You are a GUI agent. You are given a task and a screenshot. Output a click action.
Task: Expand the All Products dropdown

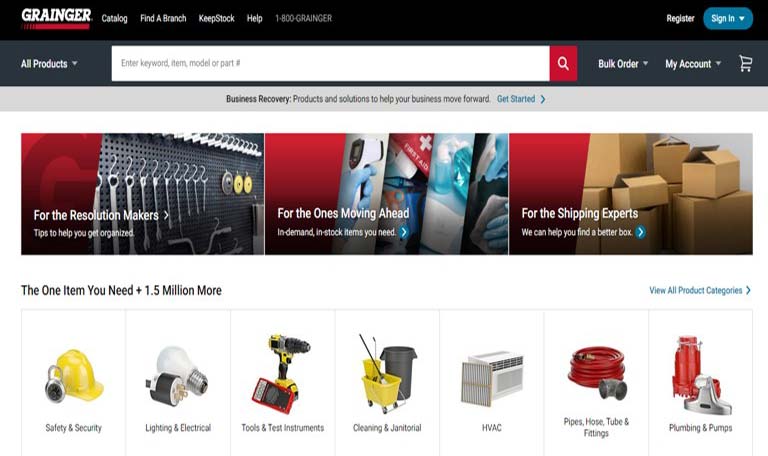tap(49, 63)
